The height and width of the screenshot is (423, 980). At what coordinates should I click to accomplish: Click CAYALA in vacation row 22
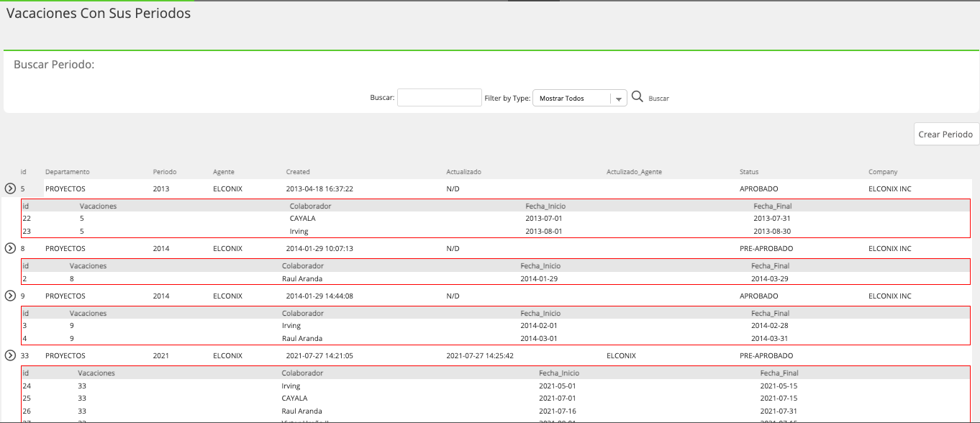(303, 218)
